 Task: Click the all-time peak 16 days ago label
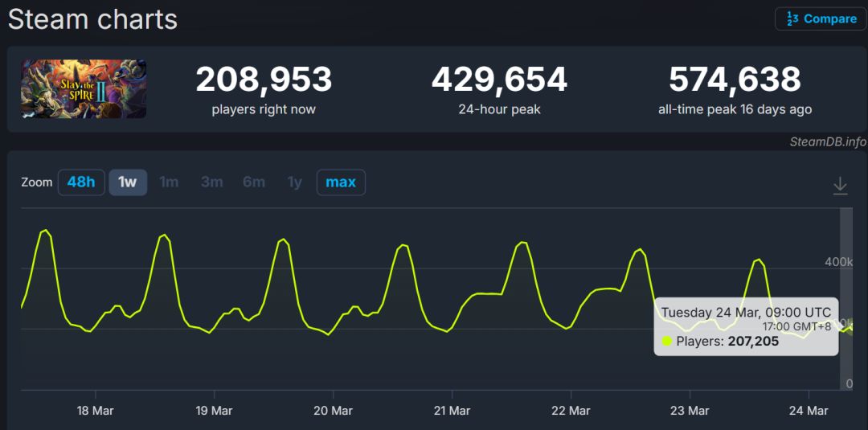tap(735, 109)
